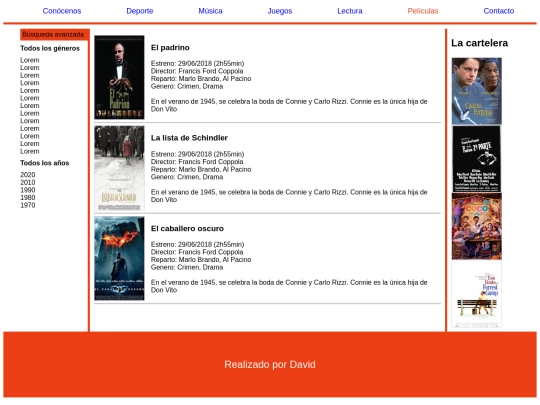Select year 1990 filter

[x=28, y=190]
